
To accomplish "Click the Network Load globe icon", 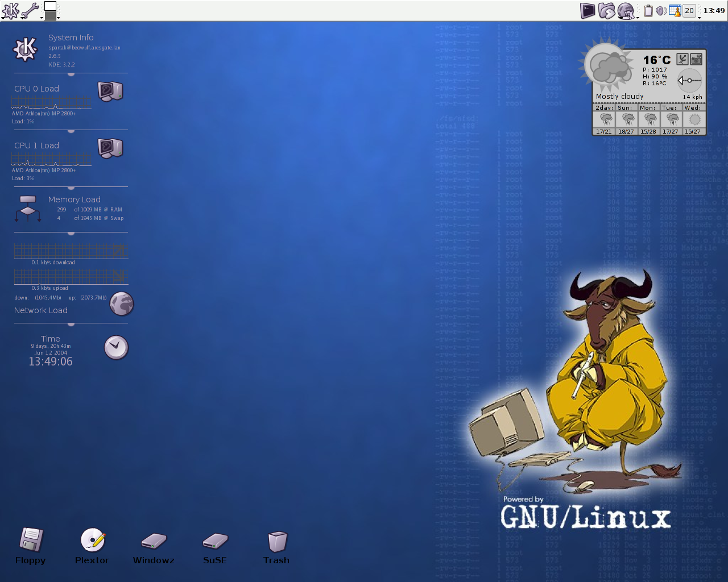I will pos(122,304).
